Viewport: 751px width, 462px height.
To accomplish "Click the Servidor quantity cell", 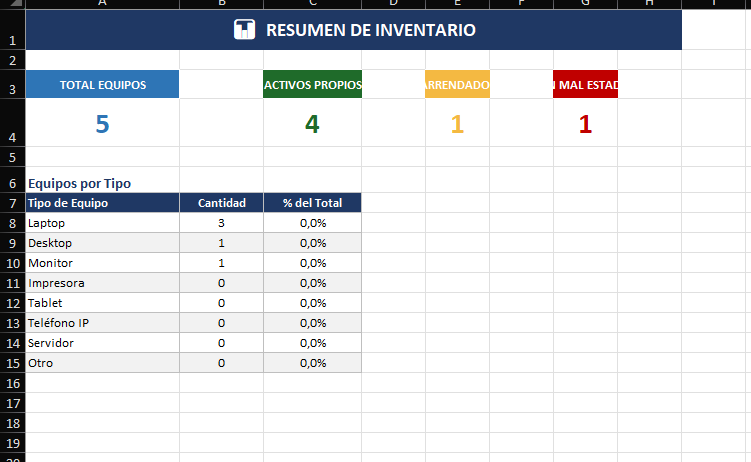I will pos(221,343).
